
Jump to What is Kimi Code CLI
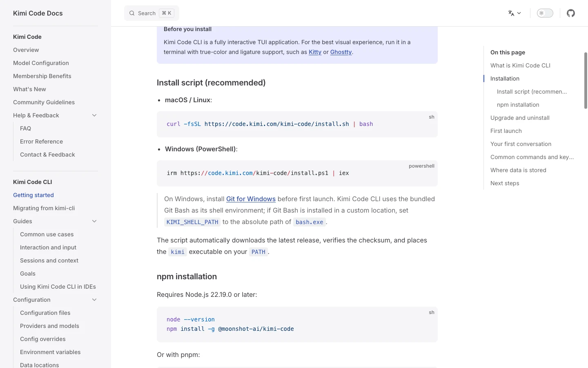point(520,65)
